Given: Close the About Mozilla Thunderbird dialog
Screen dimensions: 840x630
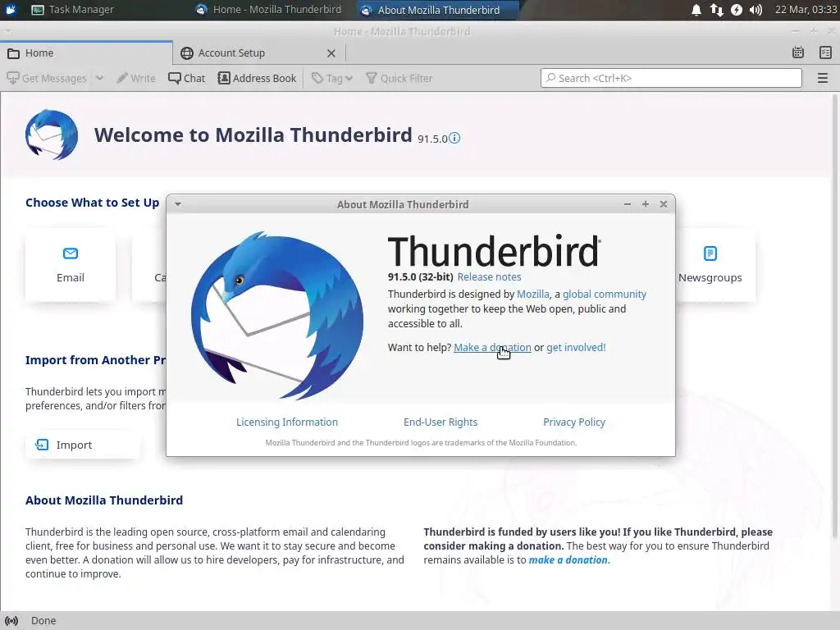Looking at the screenshot, I should coord(664,204).
